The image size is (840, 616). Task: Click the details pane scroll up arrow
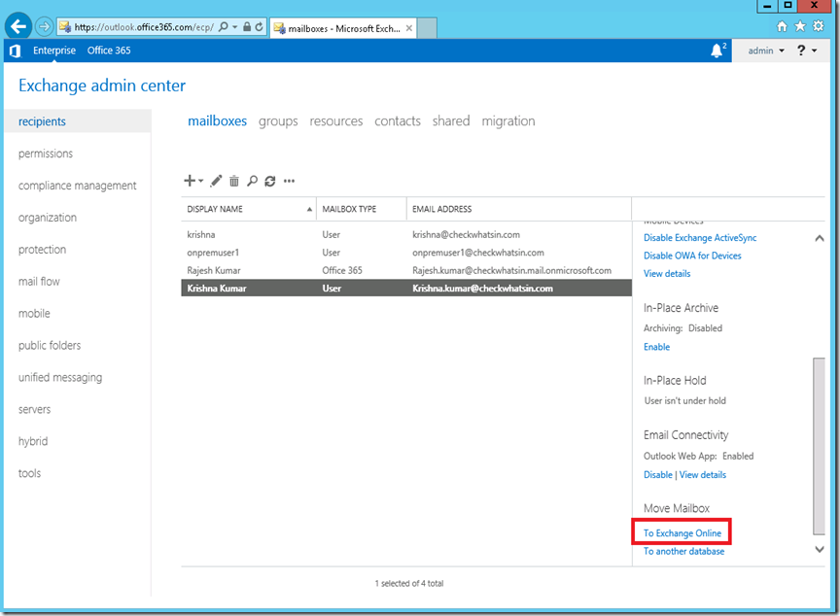point(820,238)
